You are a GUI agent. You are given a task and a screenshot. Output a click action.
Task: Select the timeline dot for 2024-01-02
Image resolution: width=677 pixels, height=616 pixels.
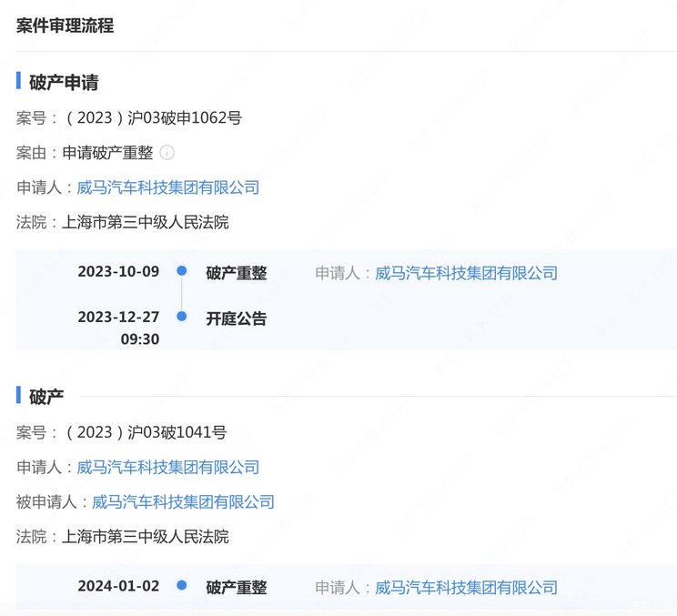[182, 586]
